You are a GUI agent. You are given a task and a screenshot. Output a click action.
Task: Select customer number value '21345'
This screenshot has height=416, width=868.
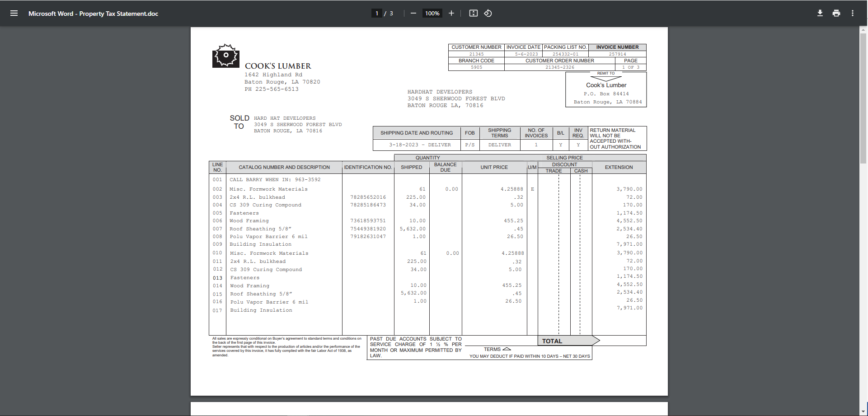pyautogui.click(x=476, y=54)
